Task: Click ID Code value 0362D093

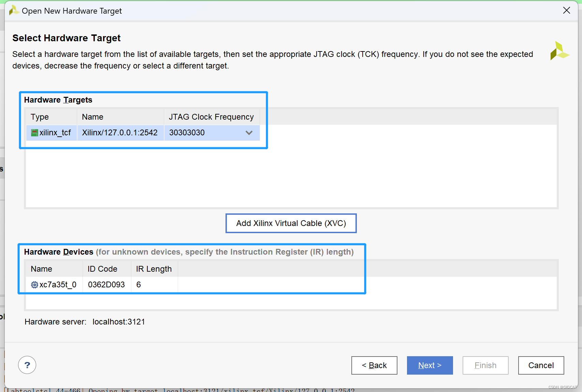Action: tap(106, 285)
